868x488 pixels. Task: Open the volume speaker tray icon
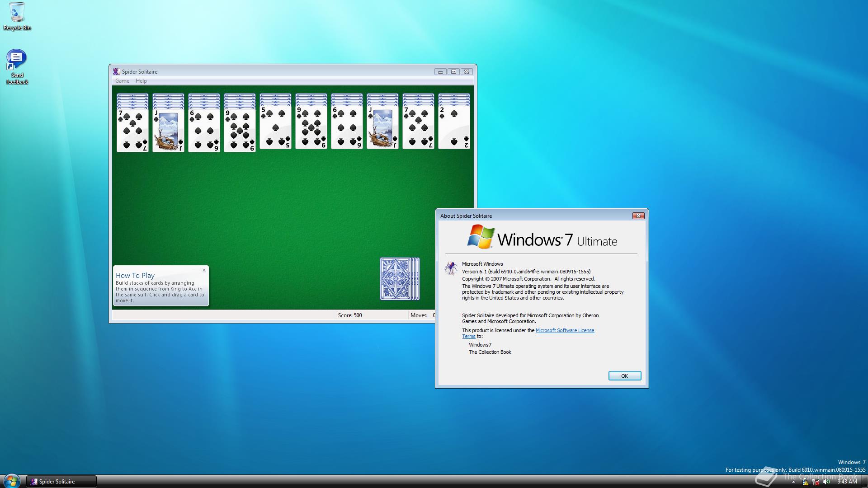[826, 482]
